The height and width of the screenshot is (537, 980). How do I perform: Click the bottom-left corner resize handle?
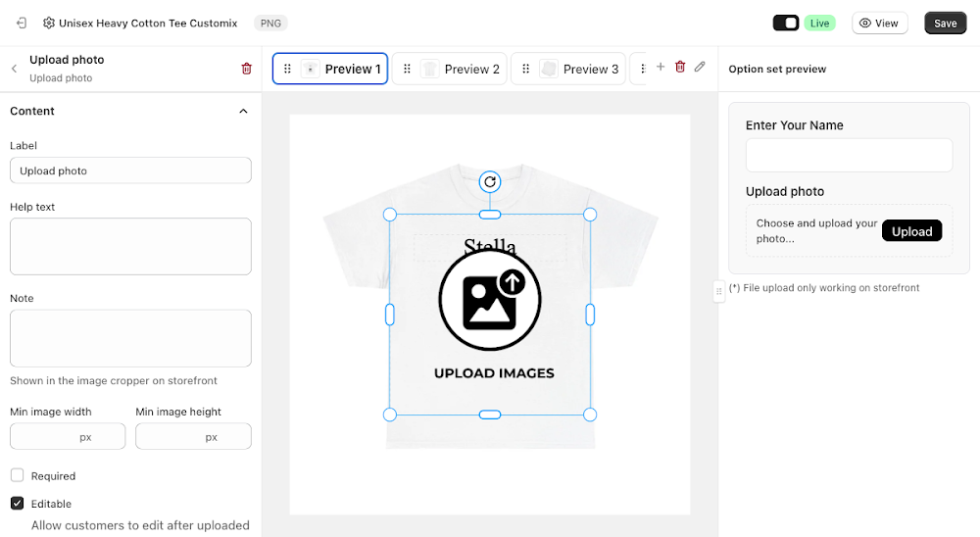[x=389, y=415]
